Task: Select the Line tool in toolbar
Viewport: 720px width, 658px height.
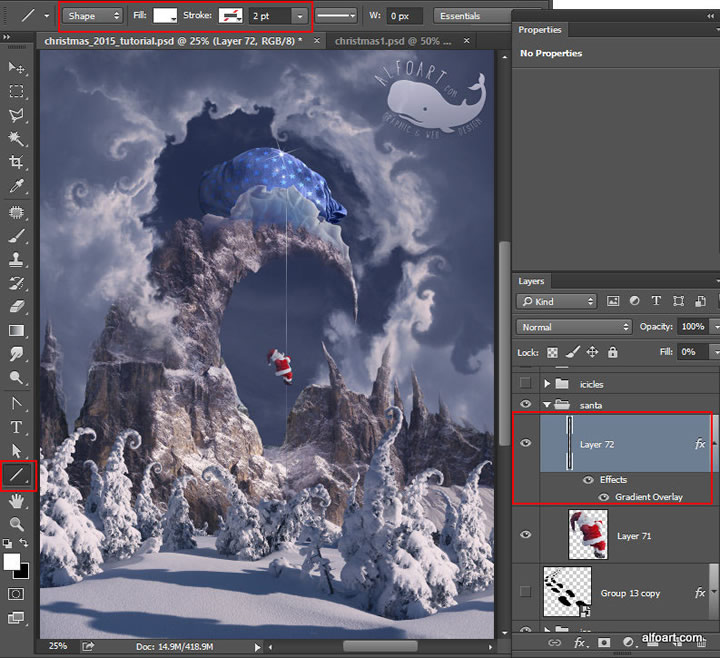Action: click(17, 476)
